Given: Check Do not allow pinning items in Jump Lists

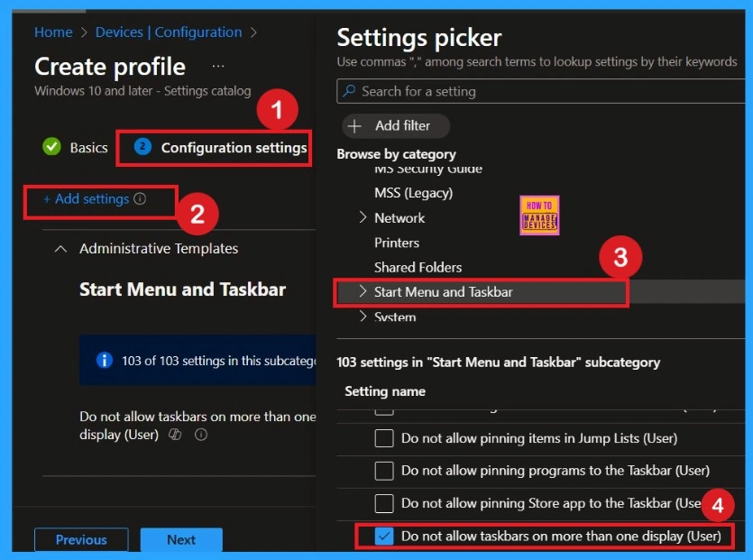Looking at the screenshot, I should pos(383,438).
